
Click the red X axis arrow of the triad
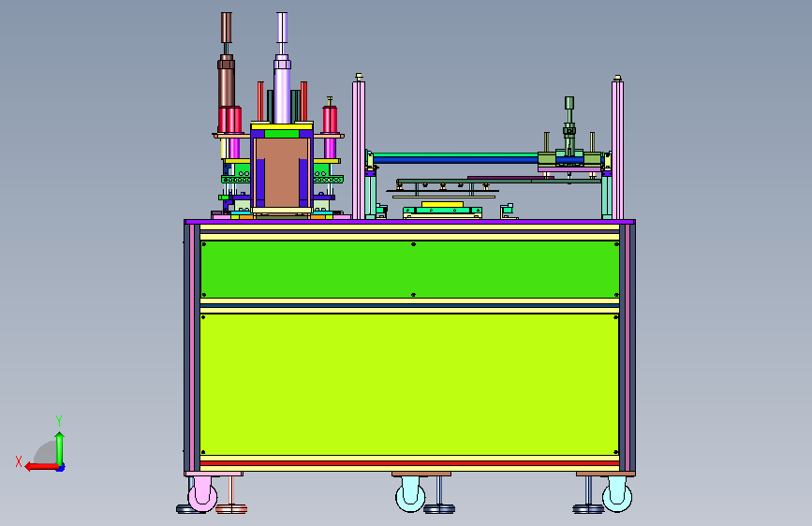(x=40, y=466)
